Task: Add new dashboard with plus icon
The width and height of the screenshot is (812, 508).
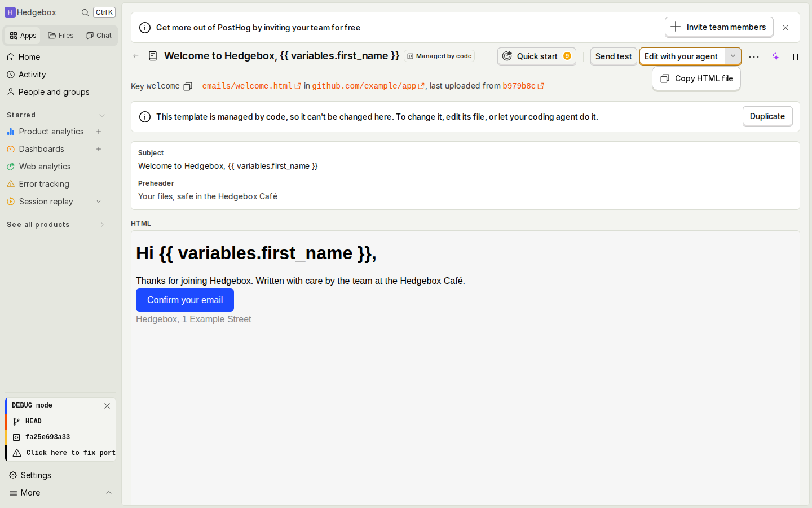Action: [99, 149]
